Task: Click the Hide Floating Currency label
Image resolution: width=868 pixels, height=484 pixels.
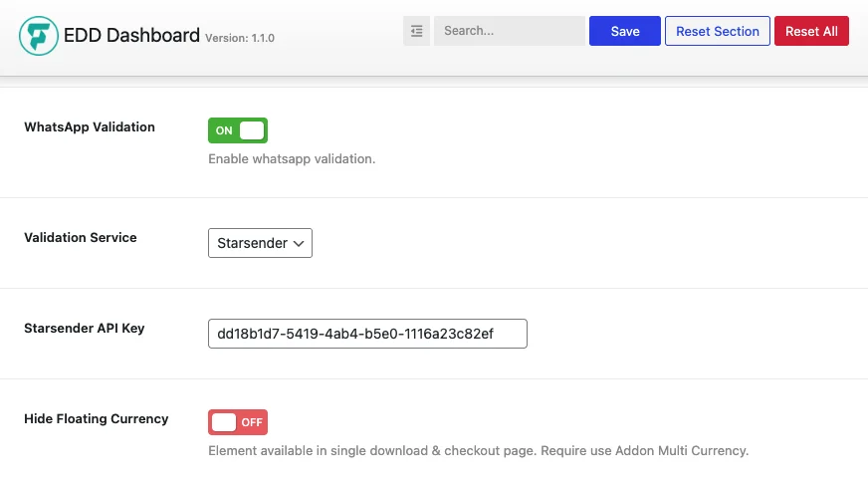Action: coord(97,418)
